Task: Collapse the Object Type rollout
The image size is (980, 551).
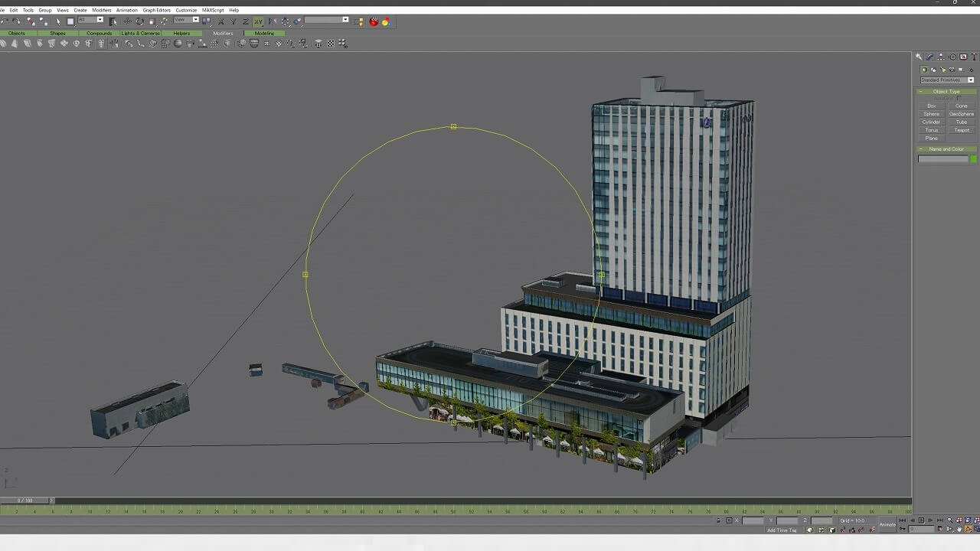Action: (x=946, y=91)
